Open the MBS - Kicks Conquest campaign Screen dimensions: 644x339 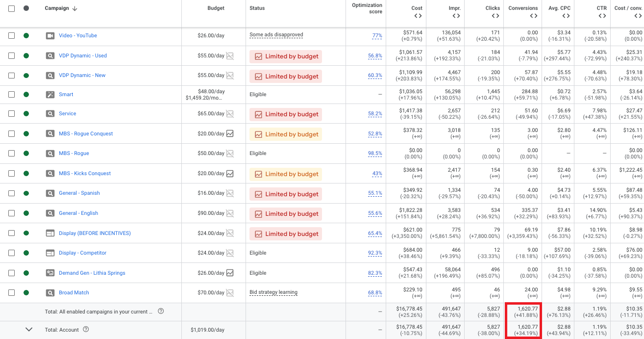click(x=85, y=173)
